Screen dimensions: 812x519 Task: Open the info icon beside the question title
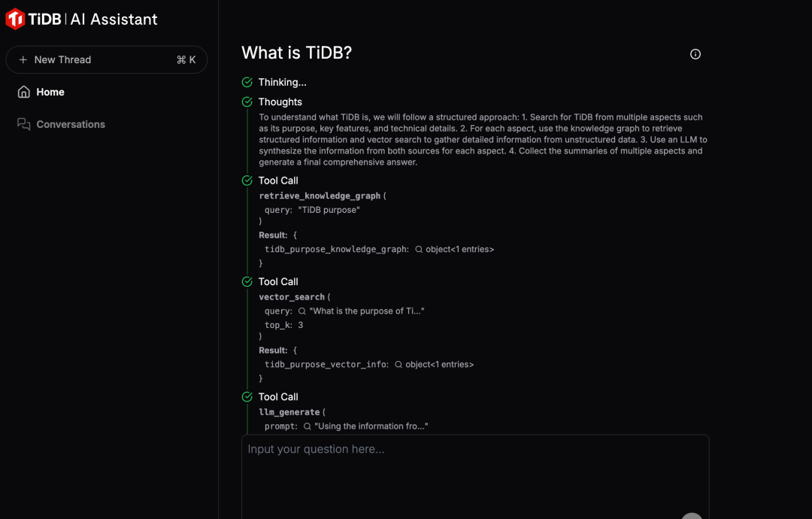[x=695, y=54]
